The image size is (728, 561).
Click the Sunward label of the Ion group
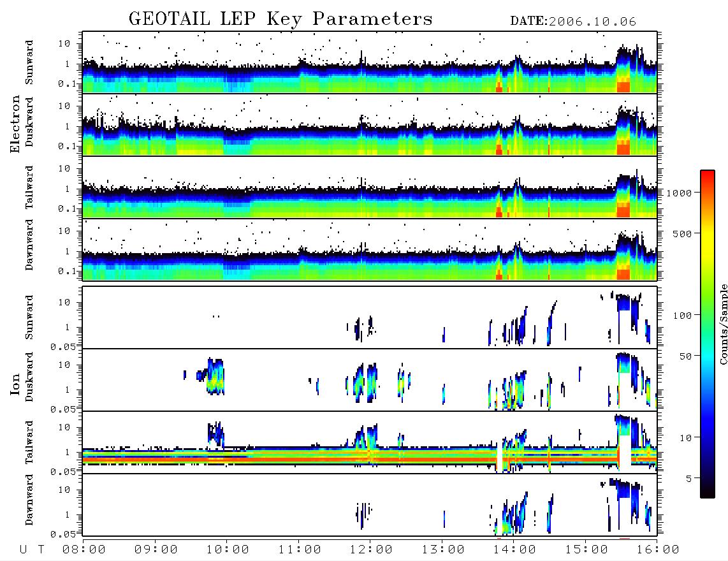click(x=29, y=317)
